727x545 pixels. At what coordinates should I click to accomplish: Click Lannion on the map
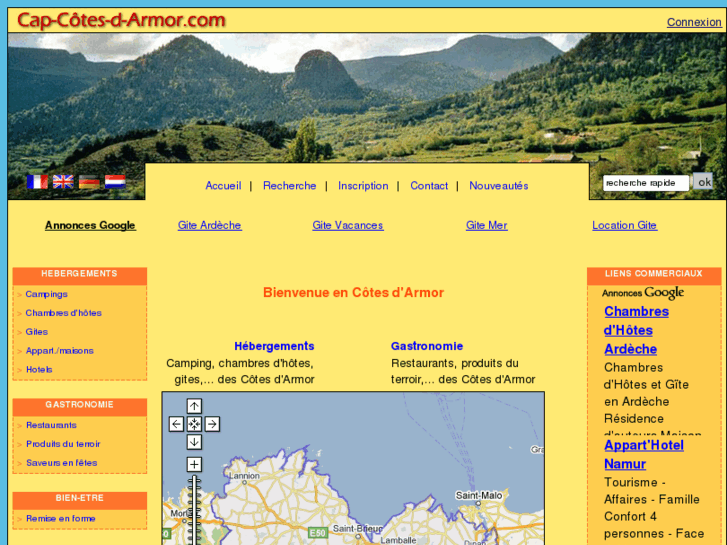(x=244, y=476)
